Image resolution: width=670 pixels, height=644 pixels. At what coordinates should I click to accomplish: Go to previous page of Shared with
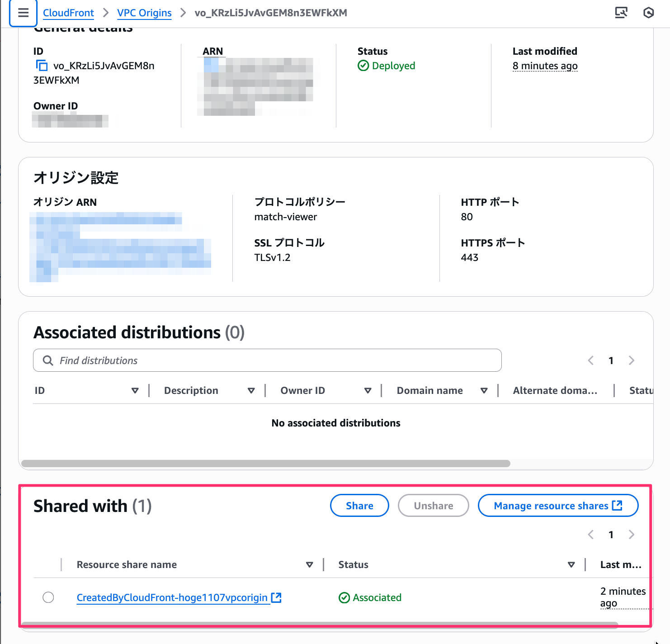click(x=590, y=535)
